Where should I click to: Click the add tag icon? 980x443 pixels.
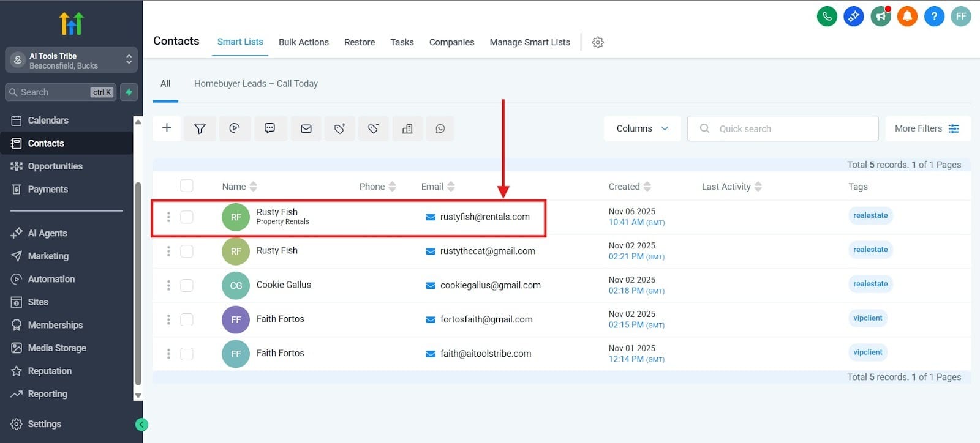click(340, 128)
